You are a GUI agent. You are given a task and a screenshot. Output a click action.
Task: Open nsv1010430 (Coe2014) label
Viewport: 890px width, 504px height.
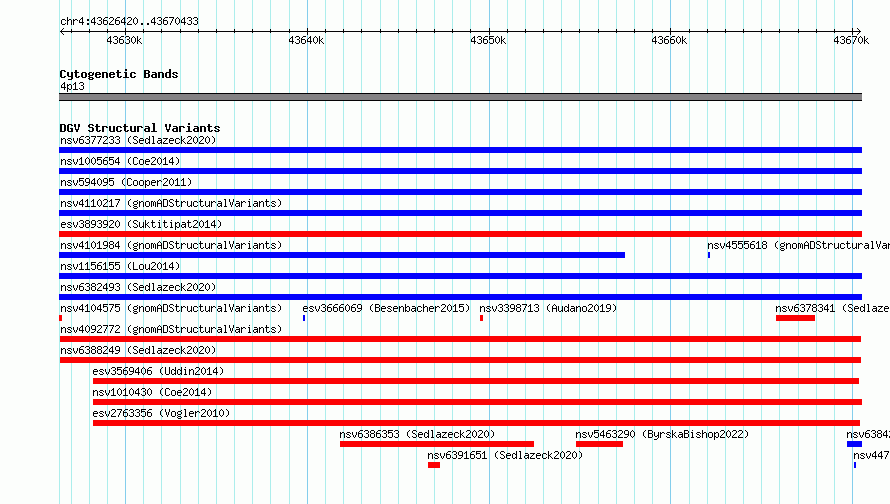[152, 392]
